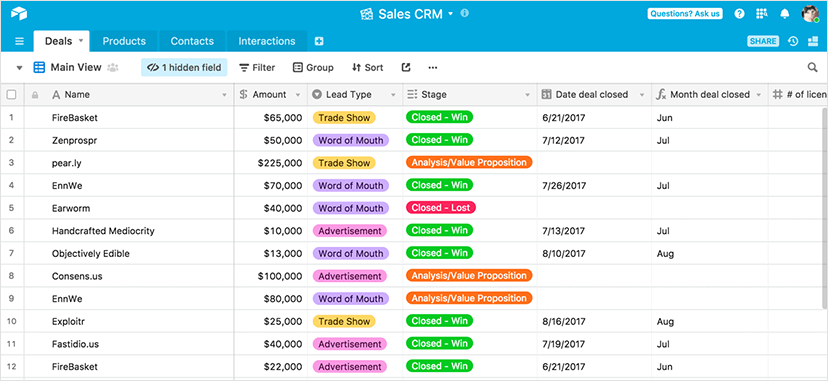Screen dimensions: 828x381
Task: Click the number hash icon of licenses column
Action: pyautogui.click(x=777, y=94)
